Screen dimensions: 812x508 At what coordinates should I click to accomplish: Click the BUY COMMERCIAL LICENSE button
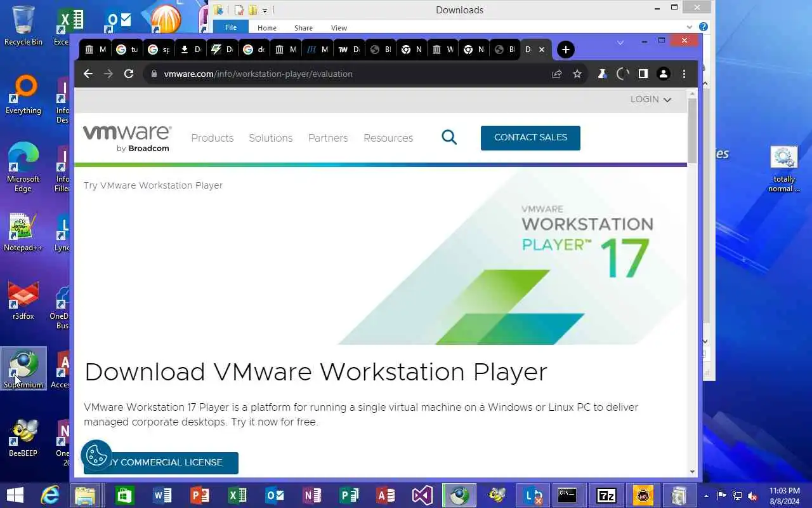click(161, 462)
